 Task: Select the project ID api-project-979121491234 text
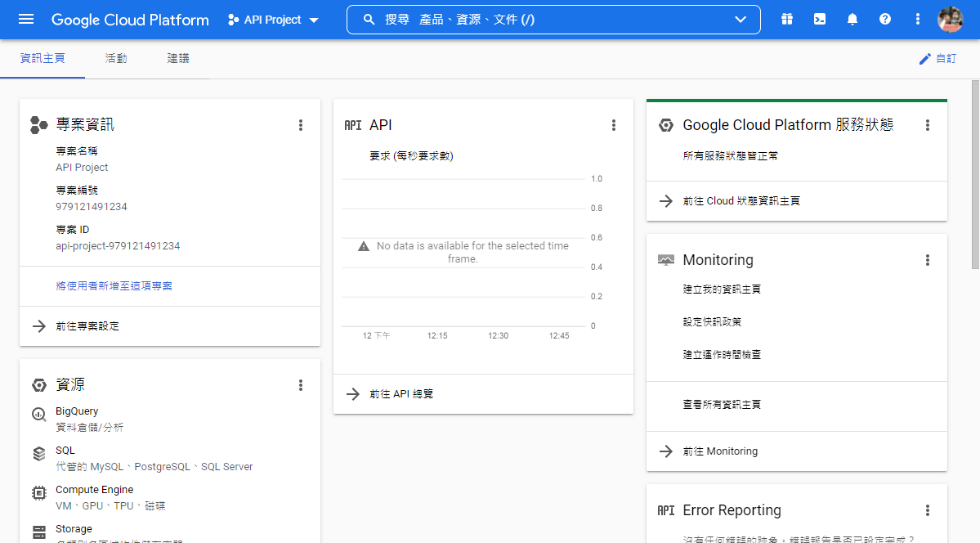point(118,246)
